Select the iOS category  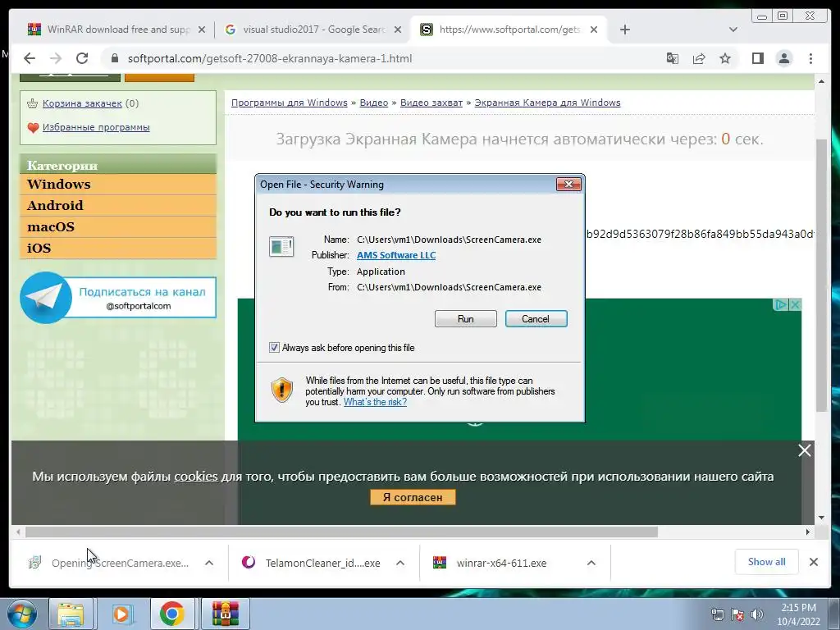(118, 249)
